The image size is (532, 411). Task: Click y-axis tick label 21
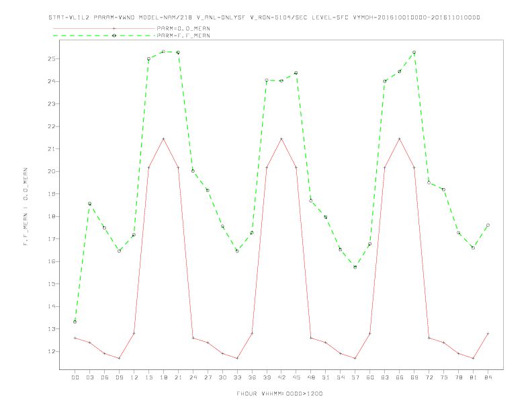point(51,149)
